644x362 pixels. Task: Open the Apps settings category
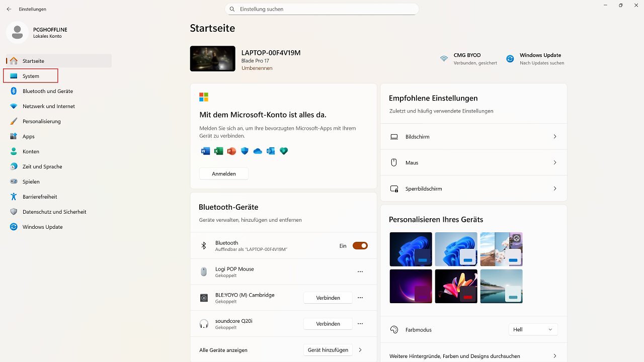(59, 136)
